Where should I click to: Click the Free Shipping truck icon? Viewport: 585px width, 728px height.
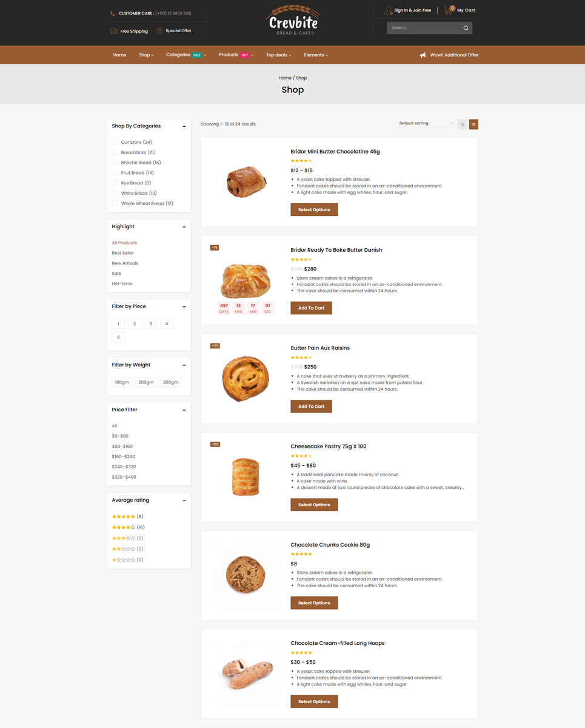pos(114,31)
